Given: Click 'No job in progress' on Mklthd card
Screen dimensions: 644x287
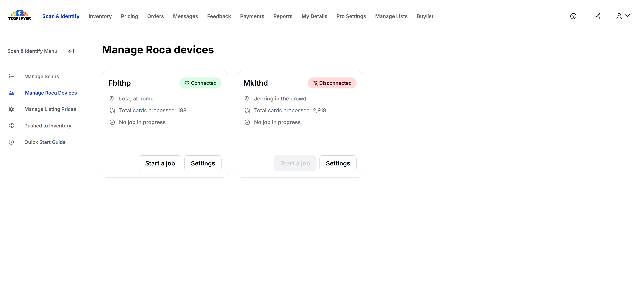Looking at the screenshot, I should [277, 122].
